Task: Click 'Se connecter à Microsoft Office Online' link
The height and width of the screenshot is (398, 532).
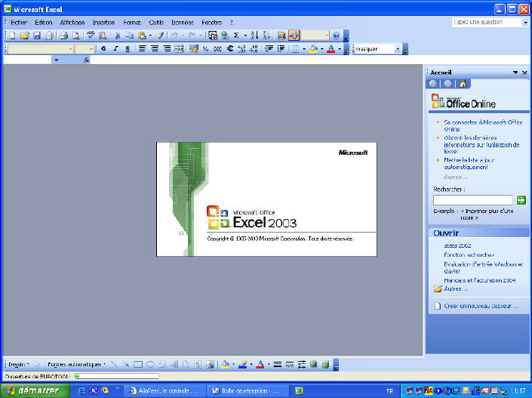Action: click(x=483, y=125)
